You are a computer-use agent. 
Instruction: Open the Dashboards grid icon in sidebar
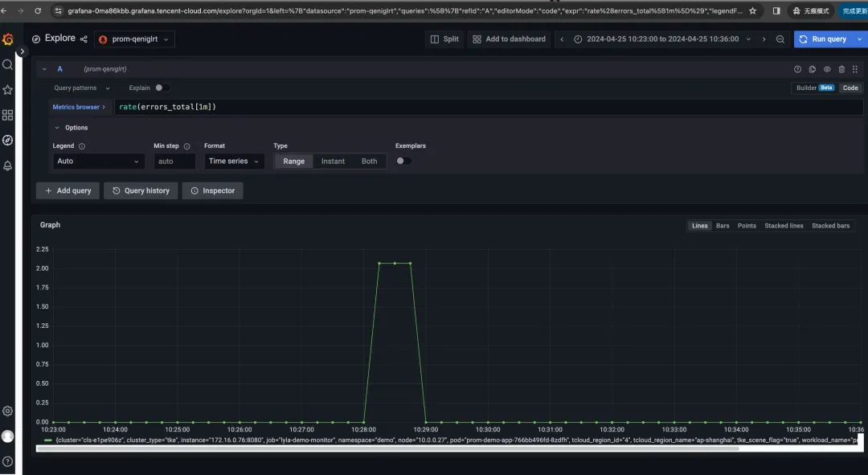(8, 115)
